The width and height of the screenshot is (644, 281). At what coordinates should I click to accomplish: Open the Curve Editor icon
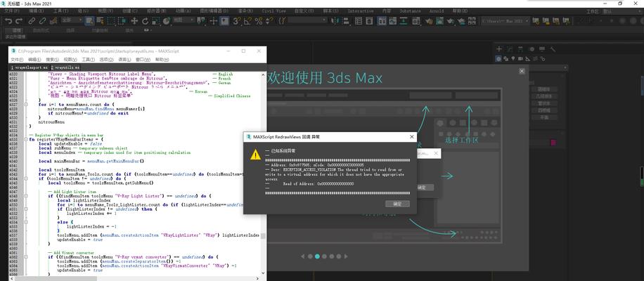(x=393, y=20)
